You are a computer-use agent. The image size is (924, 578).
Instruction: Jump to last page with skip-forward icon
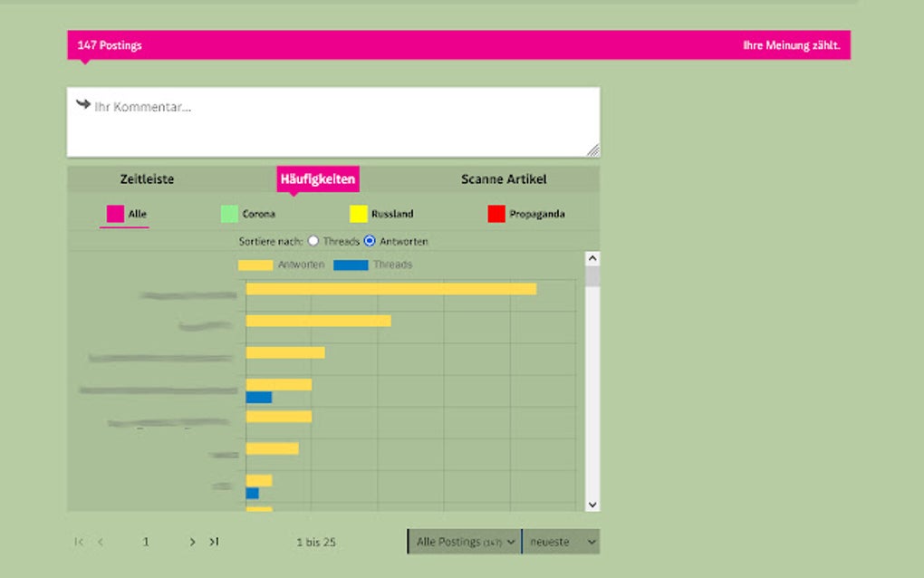click(214, 541)
